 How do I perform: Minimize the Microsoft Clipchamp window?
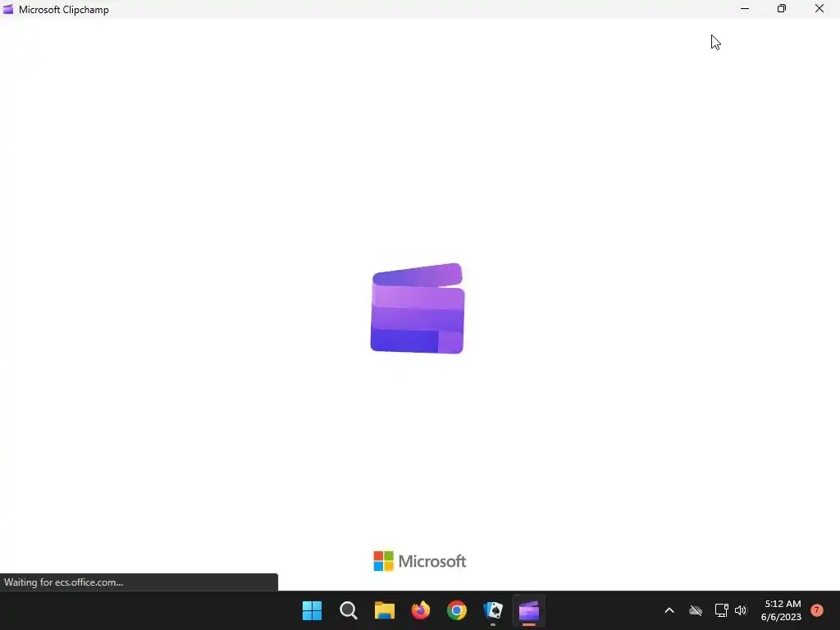coord(745,8)
